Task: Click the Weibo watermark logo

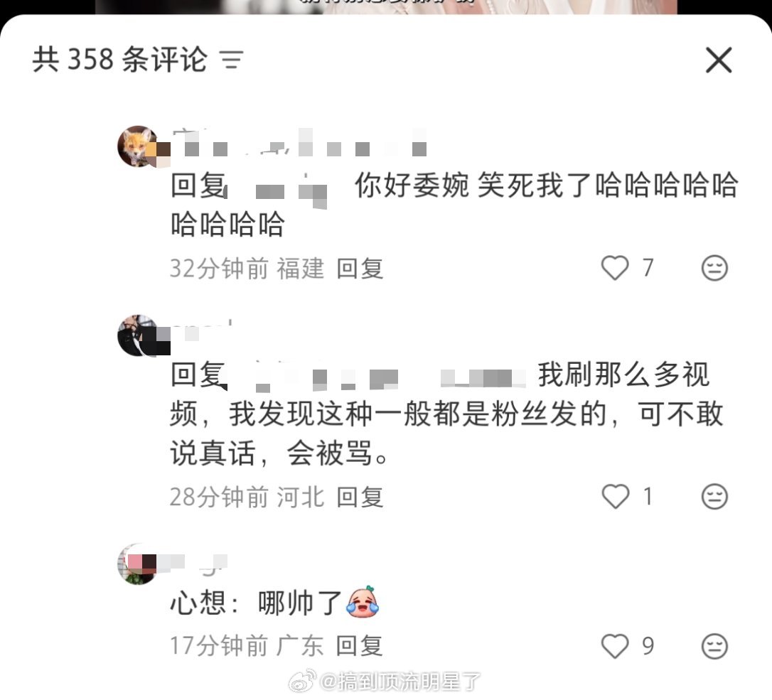Action: pyautogui.click(x=302, y=681)
